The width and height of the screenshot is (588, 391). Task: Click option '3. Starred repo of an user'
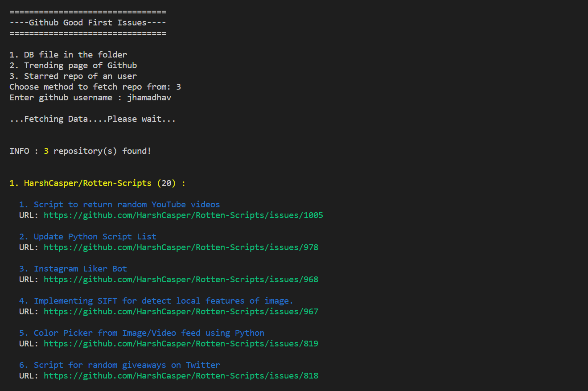[73, 76]
